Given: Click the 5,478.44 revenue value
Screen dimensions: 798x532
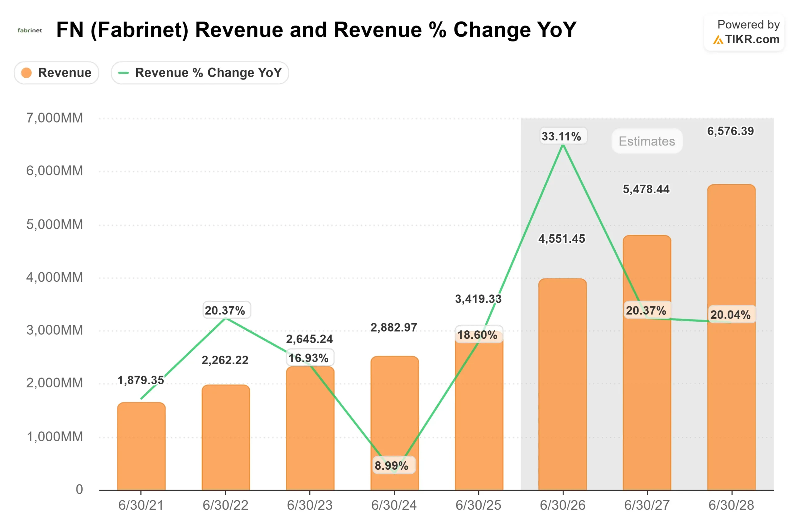Looking at the screenshot, I should tap(646, 189).
